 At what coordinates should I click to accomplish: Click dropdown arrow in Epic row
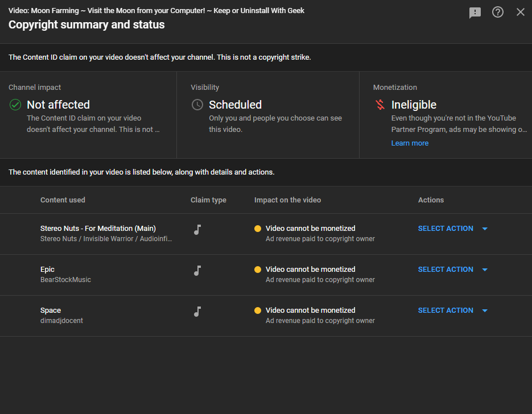(x=485, y=270)
